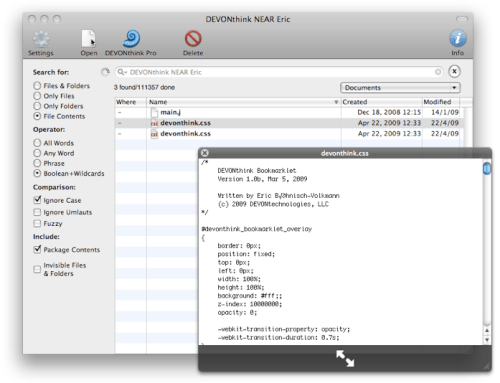500x383 pixels.
Task: Close the devonthink.css preview panel
Action: coord(205,153)
